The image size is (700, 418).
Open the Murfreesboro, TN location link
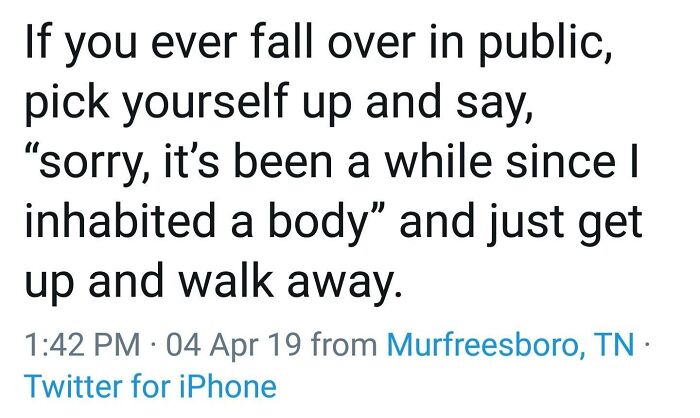tap(510, 346)
